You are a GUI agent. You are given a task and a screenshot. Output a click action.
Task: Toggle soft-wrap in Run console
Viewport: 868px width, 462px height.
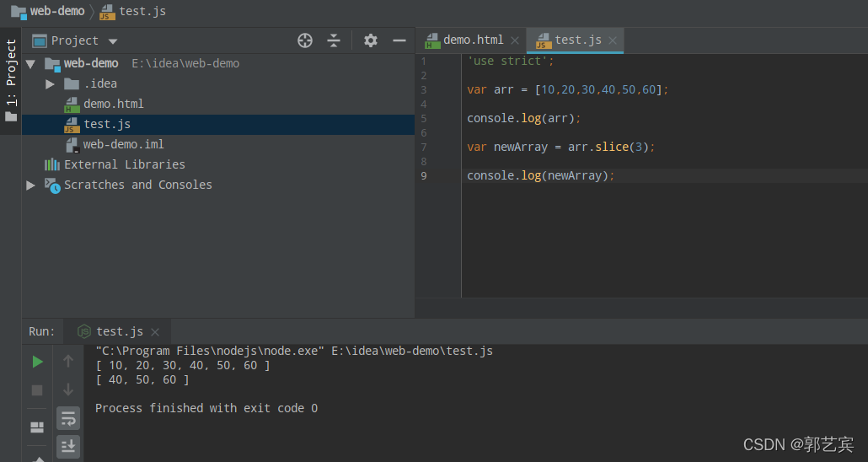pos(68,418)
